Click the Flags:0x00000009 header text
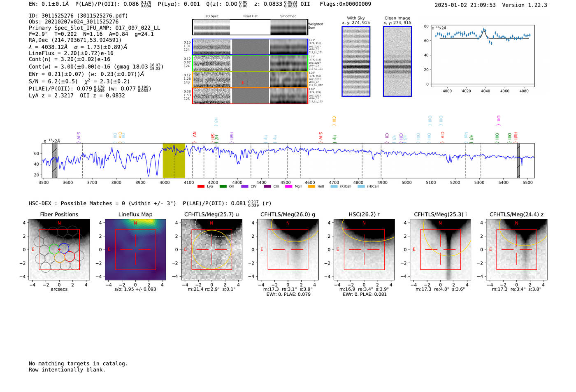The width and height of the screenshot is (576, 392). coord(345,4)
